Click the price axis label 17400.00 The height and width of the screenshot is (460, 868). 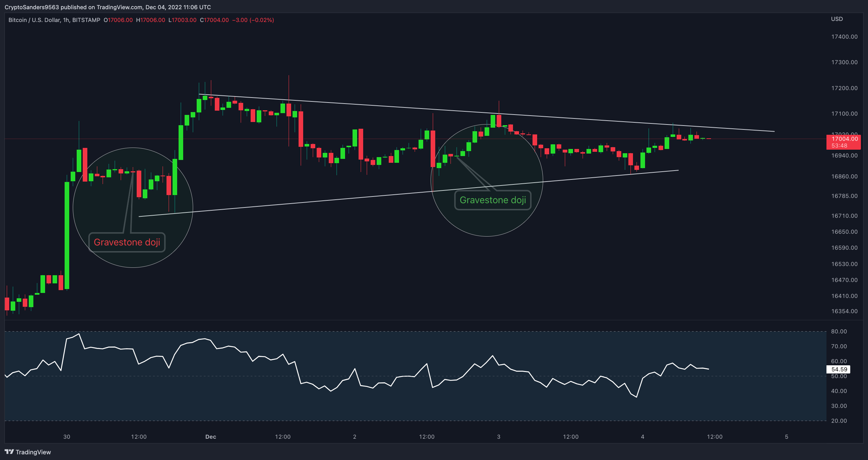coord(844,37)
